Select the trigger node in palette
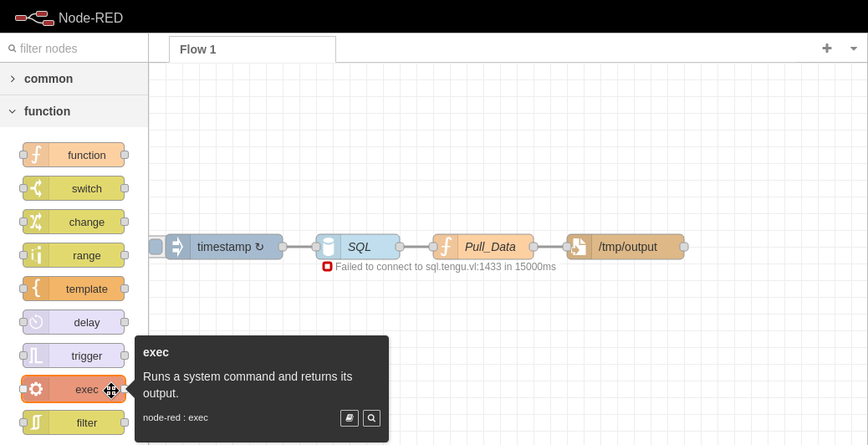This screenshot has height=445, width=868. click(x=74, y=355)
